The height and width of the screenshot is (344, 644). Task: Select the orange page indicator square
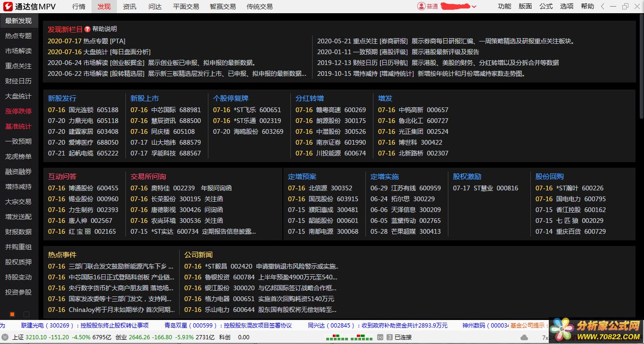[12, 314]
